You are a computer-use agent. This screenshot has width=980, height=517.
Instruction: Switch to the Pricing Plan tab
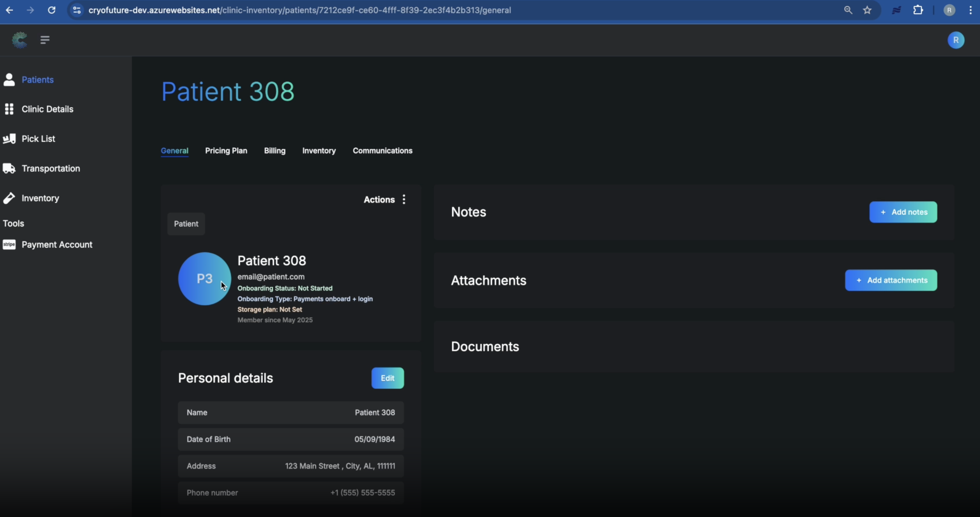(226, 151)
